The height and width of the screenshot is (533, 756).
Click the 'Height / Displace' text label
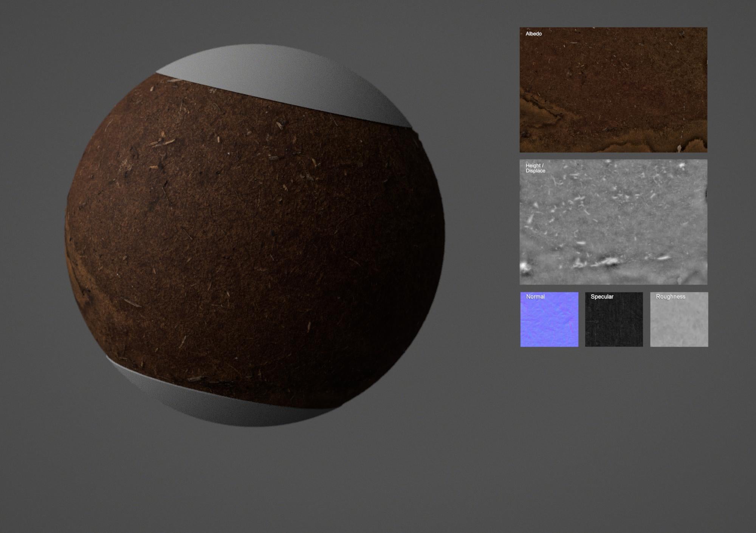[535, 168]
